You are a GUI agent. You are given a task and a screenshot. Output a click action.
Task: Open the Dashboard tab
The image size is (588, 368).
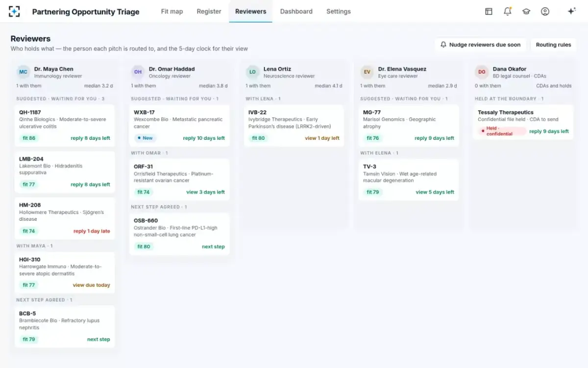tap(296, 11)
